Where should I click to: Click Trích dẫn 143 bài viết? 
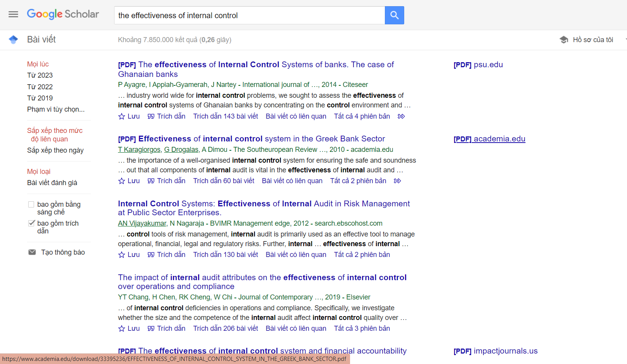point(226,116)
